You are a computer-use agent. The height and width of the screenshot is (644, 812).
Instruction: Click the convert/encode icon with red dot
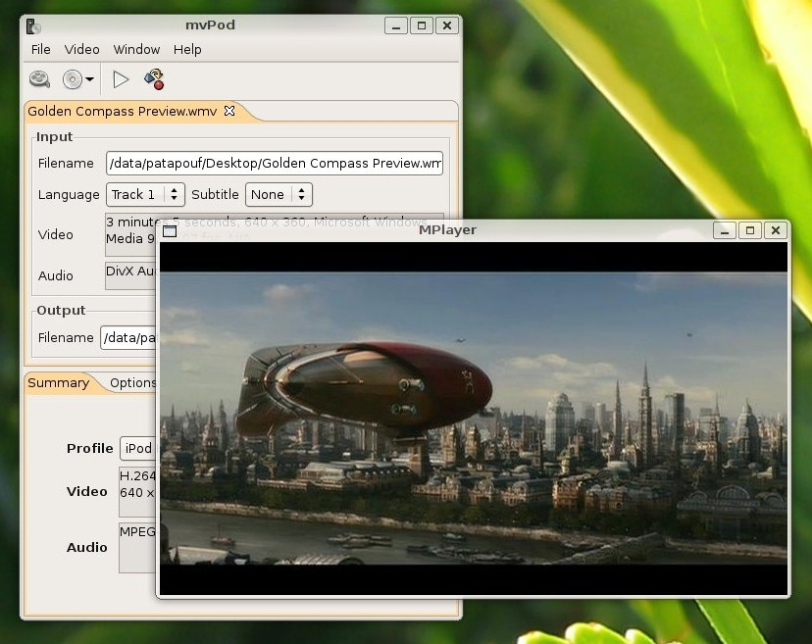(154, 79)
